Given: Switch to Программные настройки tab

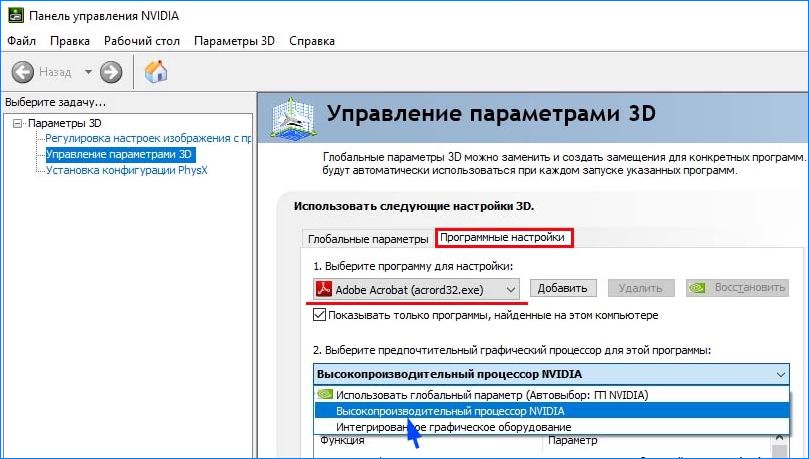Looking at the screenshot, I should (502, 238).
